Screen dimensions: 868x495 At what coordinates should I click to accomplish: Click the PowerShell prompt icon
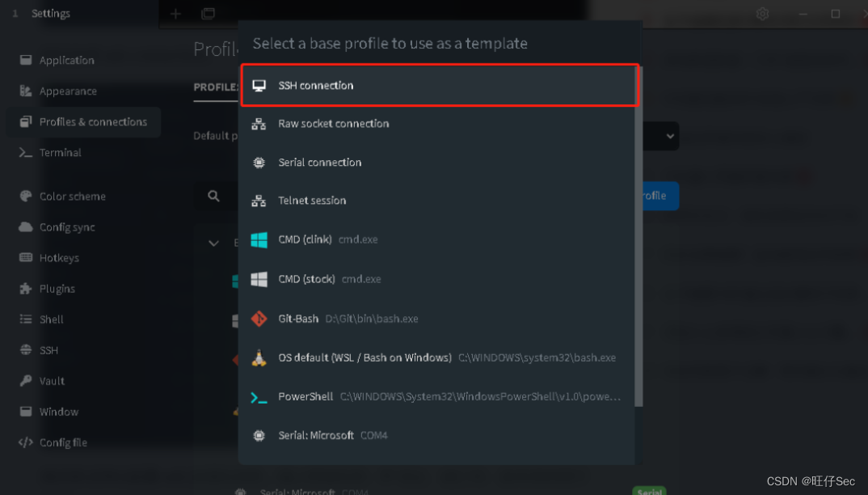click(259, 397)
